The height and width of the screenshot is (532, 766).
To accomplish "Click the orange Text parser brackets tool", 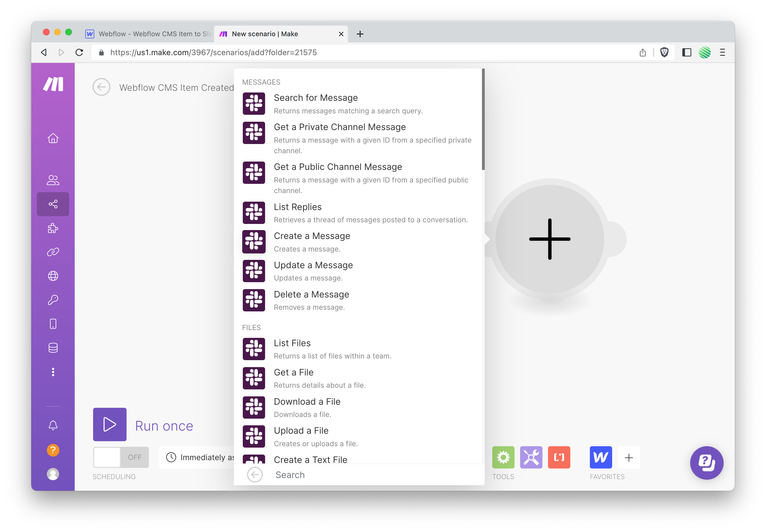I will [559, 457].
